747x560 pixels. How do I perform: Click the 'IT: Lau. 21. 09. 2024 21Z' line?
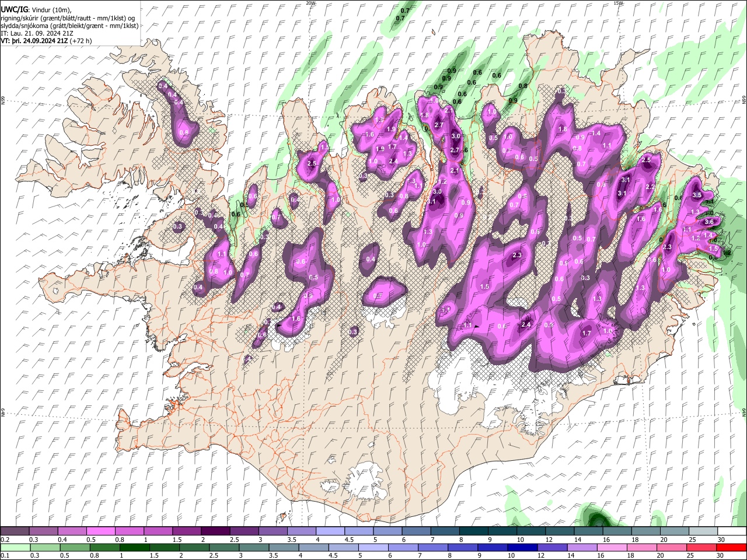(x=37, y=33)
